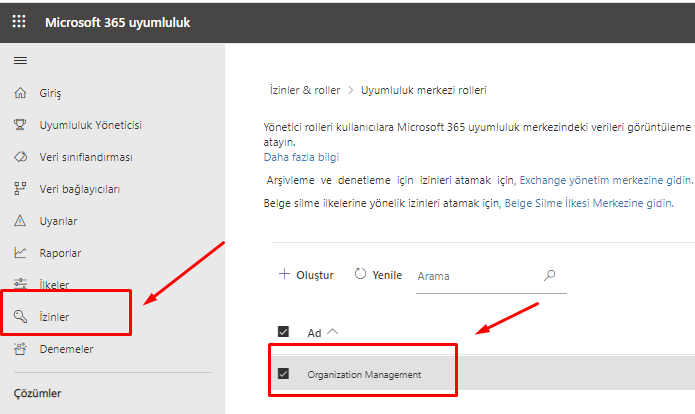Click the Oluştur button
Viewport: 695px width, 414px height.
(306, 275)
